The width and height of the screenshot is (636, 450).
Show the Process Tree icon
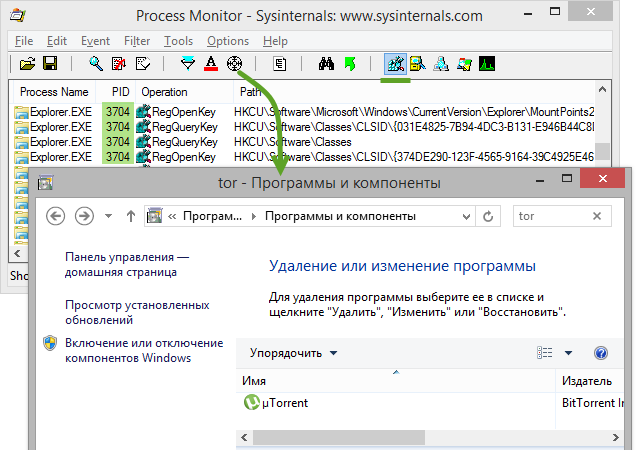tap(279, 64)
